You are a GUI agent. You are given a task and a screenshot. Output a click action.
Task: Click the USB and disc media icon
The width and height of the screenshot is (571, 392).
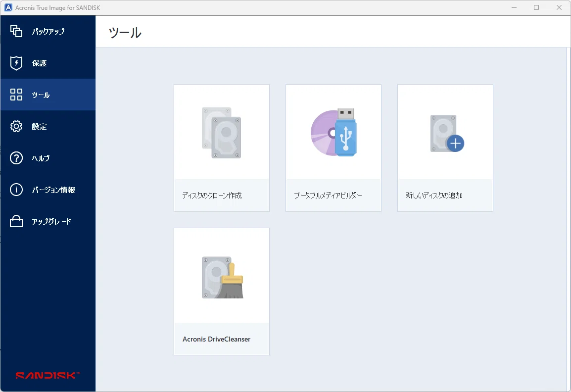pos(333,132)
